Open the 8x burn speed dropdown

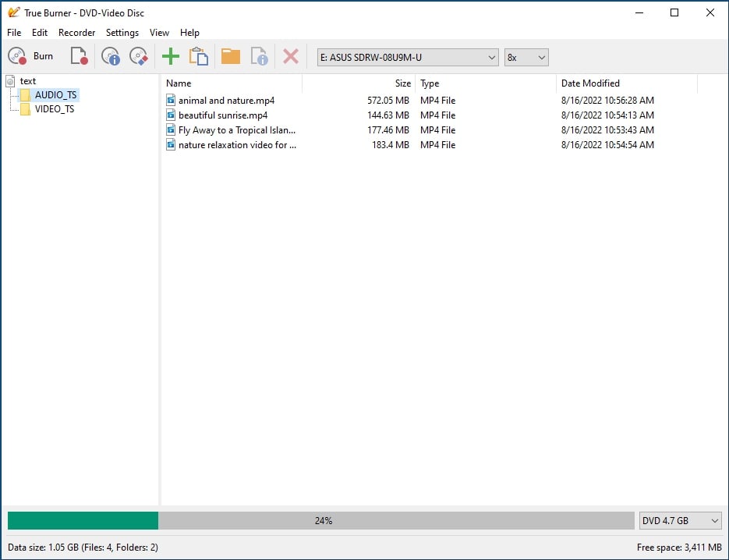526,57
